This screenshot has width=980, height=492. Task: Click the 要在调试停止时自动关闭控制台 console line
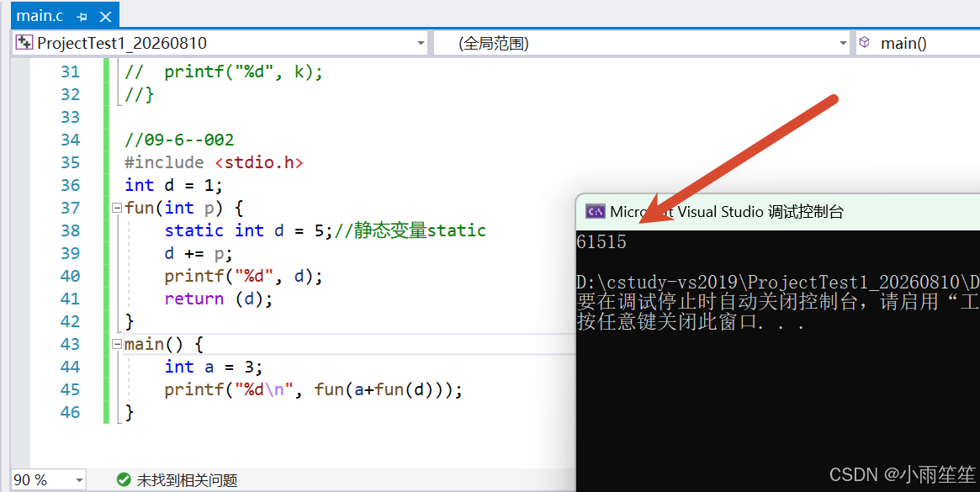(x=777, y=302)
